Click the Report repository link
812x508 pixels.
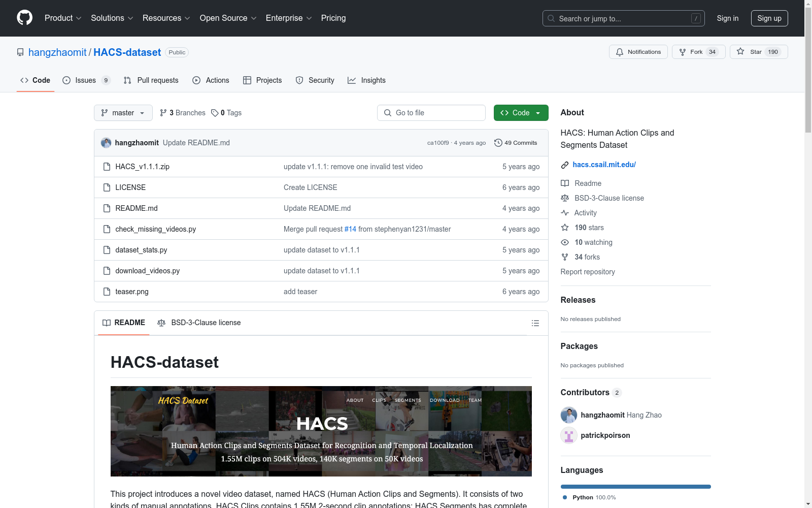tap(588, 272)
